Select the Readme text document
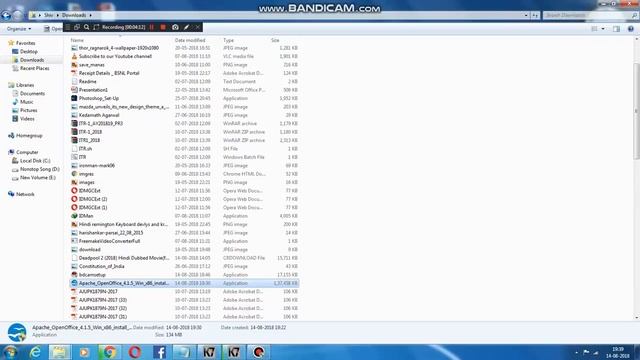 click(x=184, y=82)
